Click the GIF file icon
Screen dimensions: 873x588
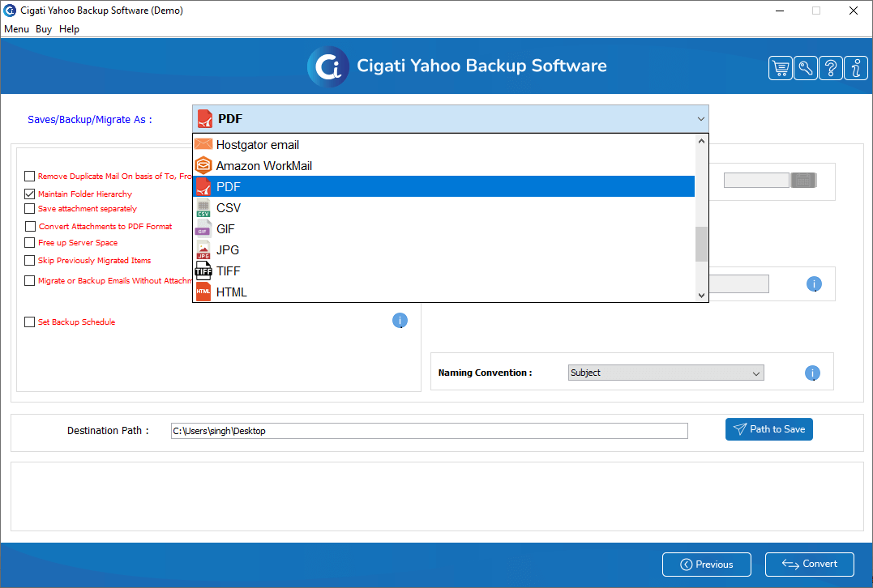(203, 228)
